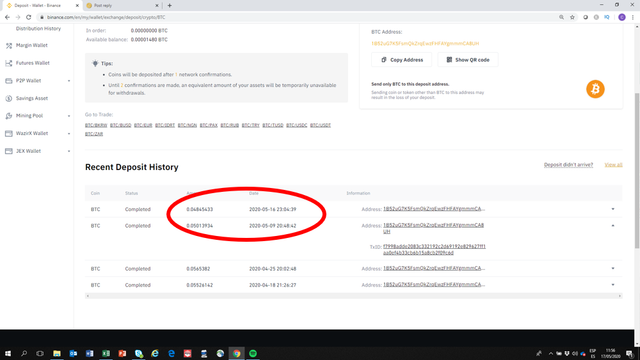Bookmark this page with the star icon
The width and height of the screenshot is (640, 360).
coord(572,17)
